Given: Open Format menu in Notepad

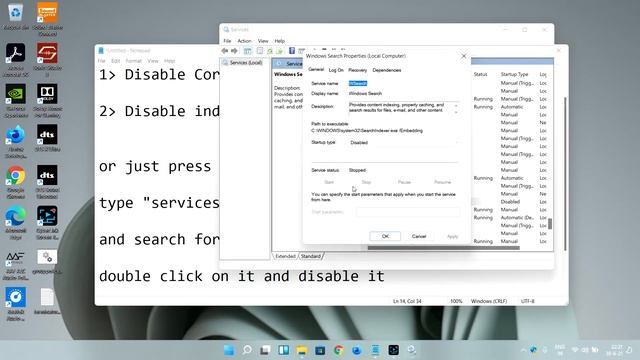Looking at the screenshot, I should pos(133,61).
